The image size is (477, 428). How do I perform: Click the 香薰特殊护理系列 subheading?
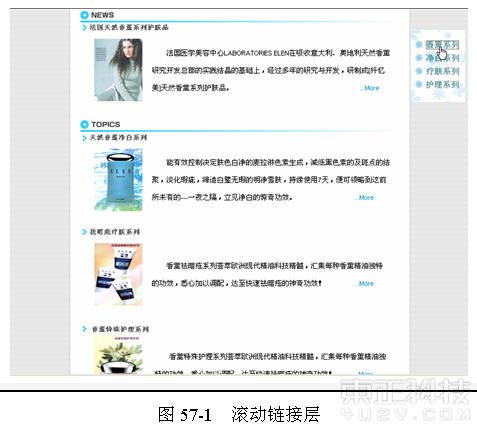tap(120, 329)
